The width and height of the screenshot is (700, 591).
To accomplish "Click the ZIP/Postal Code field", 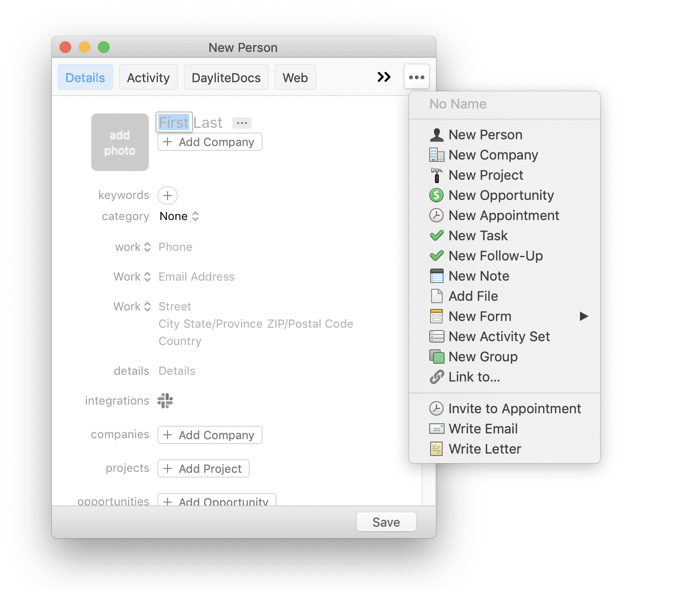I will coord(310,324).
